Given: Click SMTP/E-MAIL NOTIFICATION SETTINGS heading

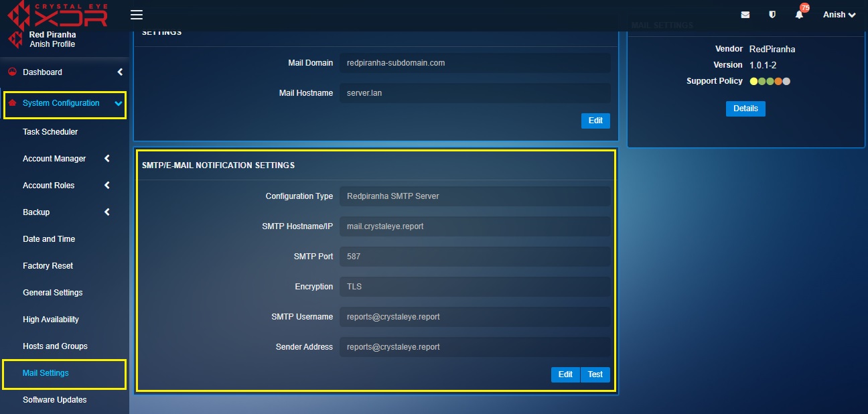Looking at the screenshot, I should coord(218,165).
